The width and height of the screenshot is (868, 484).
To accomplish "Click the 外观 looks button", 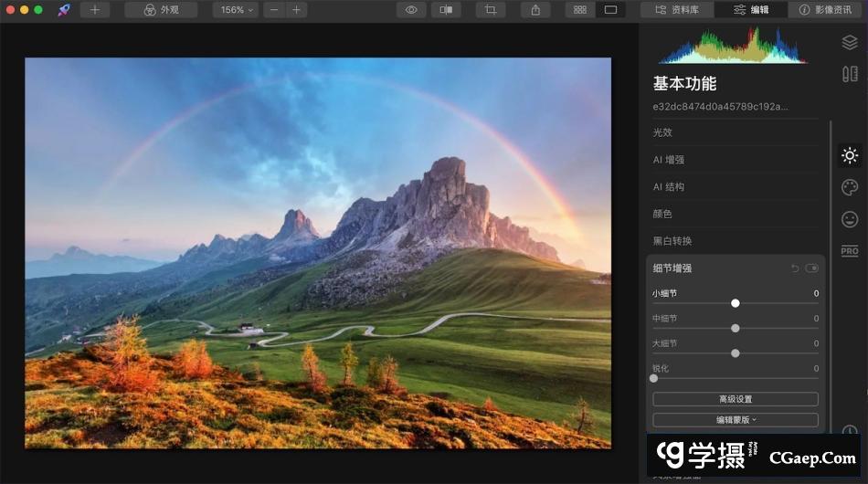I will pos(163,10).
